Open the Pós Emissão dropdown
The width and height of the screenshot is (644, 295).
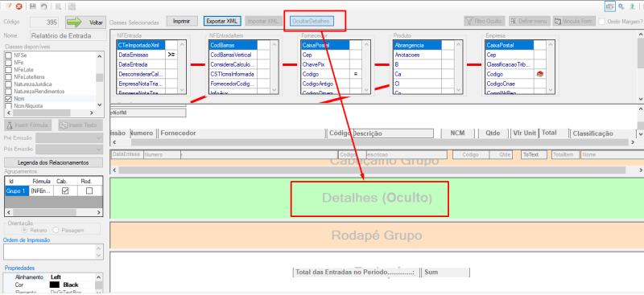click(68, 150)
